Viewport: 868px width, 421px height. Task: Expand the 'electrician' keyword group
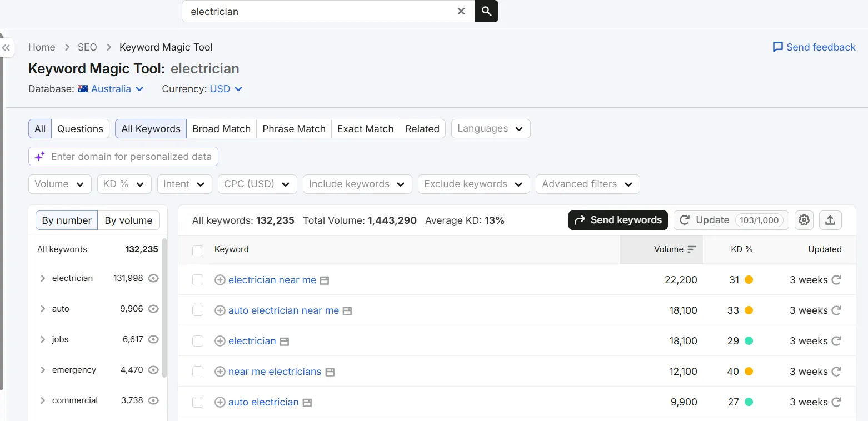click(43, 278)
